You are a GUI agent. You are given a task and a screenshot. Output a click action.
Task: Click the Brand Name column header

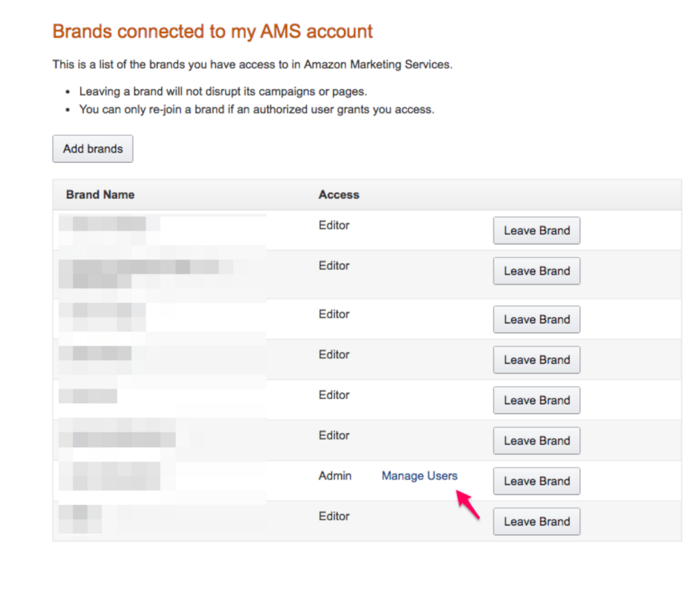tap(100, 195)
